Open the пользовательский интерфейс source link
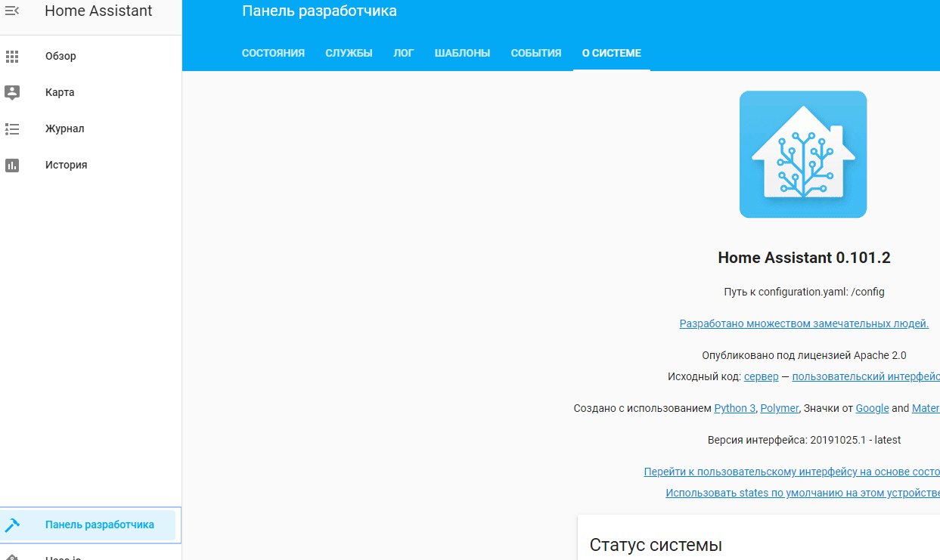 [866, 376]
